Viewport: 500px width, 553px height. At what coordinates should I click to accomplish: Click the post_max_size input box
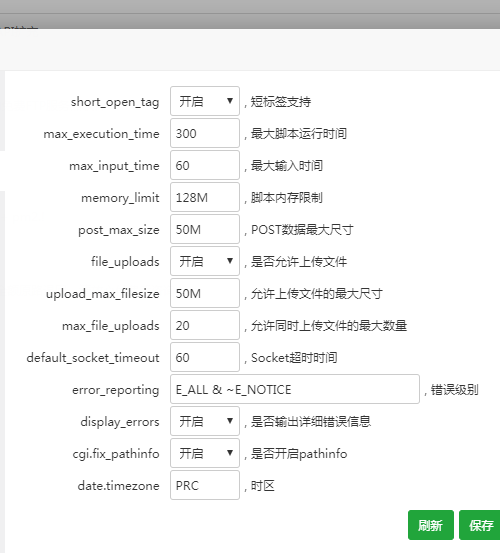click(205, 229)
